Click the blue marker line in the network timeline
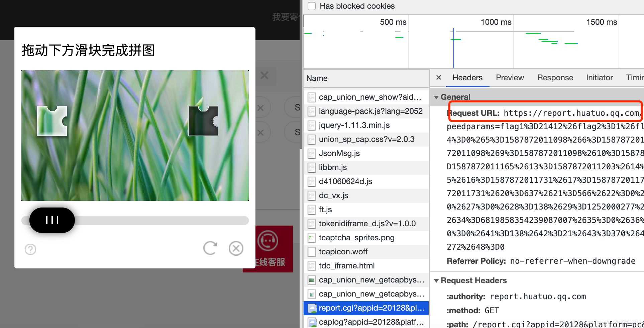This screenshot has width=644, height=328. tap(454, 48)
